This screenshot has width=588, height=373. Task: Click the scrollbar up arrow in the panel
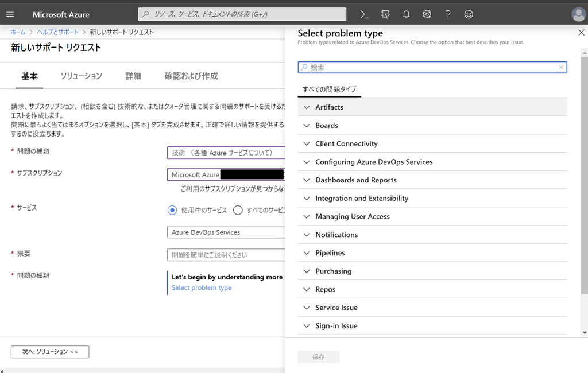tap(584, 53)
